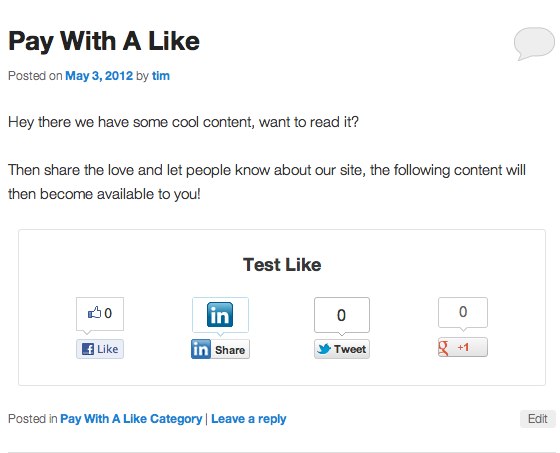Click the LinkedIn Share button

pyautogui.click(x=220, y=349)
